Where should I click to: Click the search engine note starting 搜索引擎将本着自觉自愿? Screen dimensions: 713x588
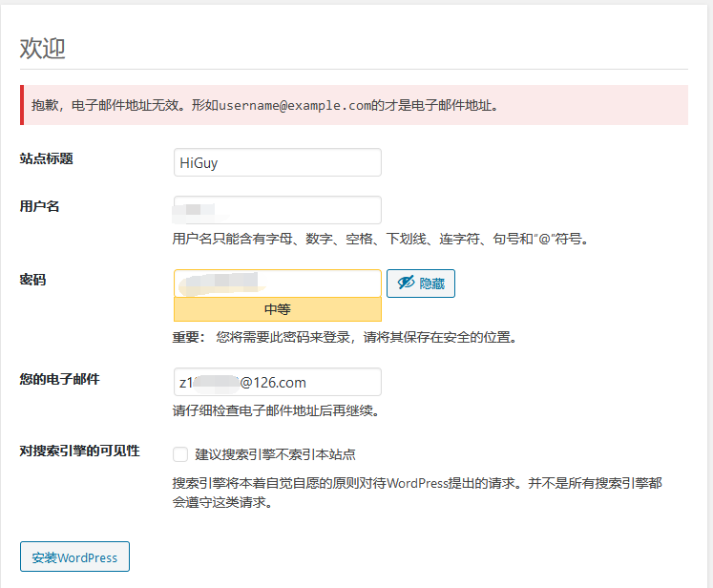417,493
